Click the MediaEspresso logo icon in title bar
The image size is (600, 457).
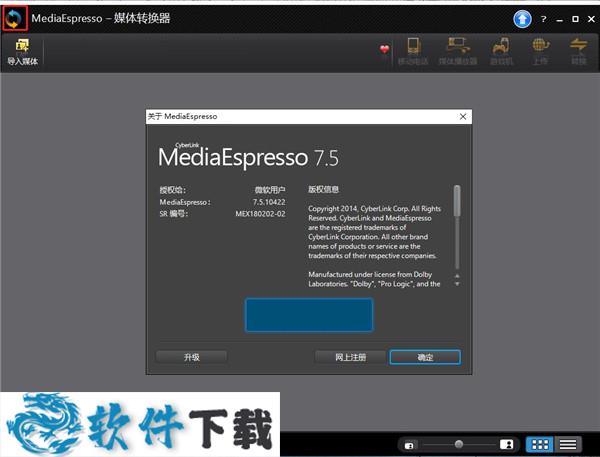click(x=15, y=18)
